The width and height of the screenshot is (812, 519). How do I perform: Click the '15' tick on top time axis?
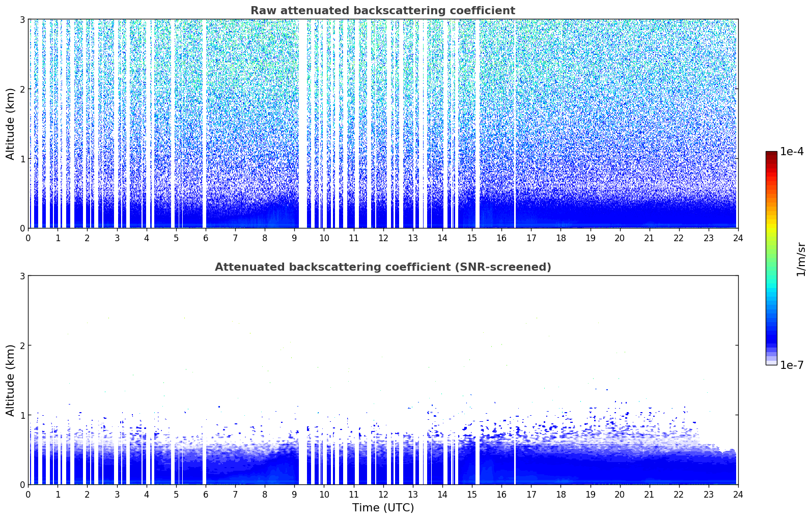[x=472, y=238]
